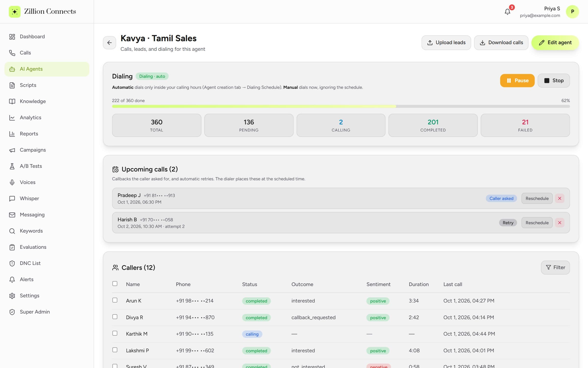Click the Reports bar-chart icon
The height and width of the screenshot is (368, 588).
pos(12,134)
